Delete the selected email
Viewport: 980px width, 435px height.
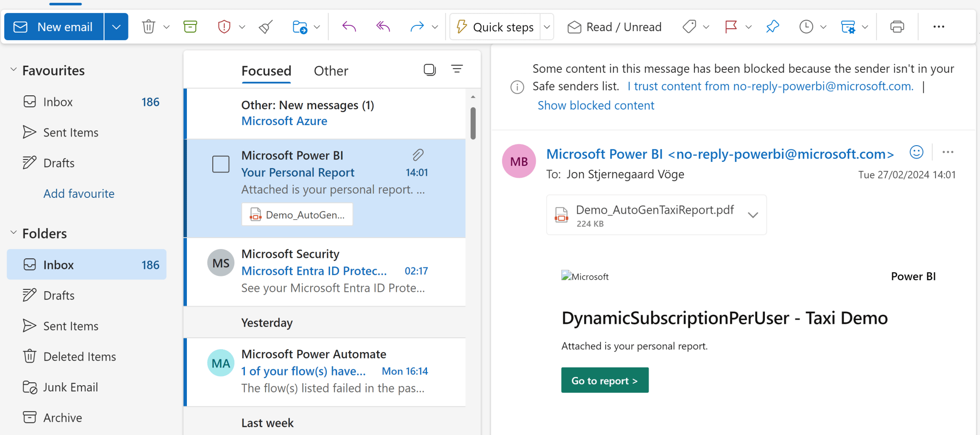pyautogui.click(x=148, y=26)
